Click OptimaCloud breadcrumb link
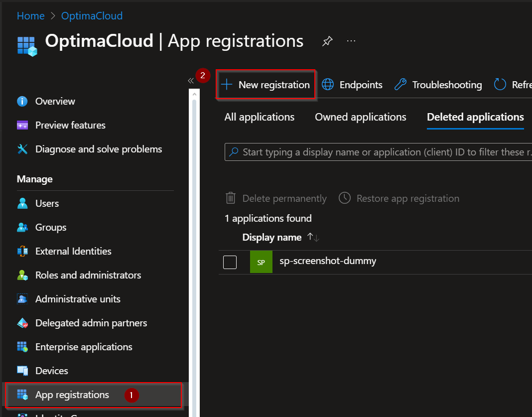This screenshot has width=532, height=417. point(92,16)
